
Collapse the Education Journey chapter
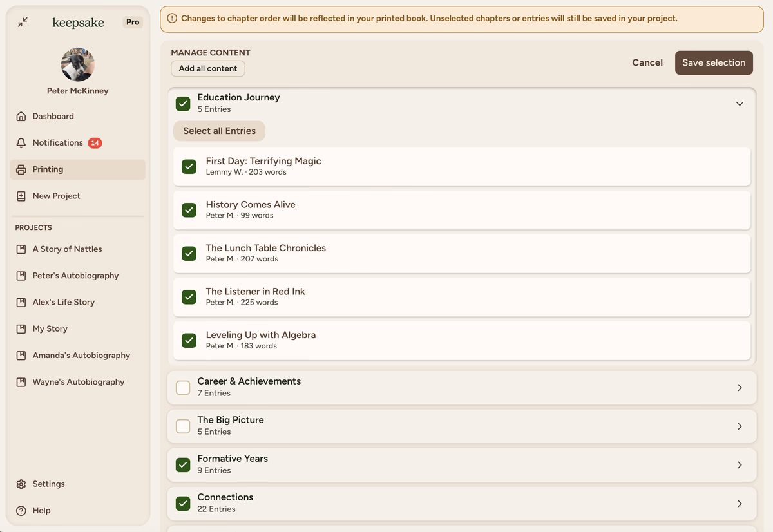tap(740, 104)
